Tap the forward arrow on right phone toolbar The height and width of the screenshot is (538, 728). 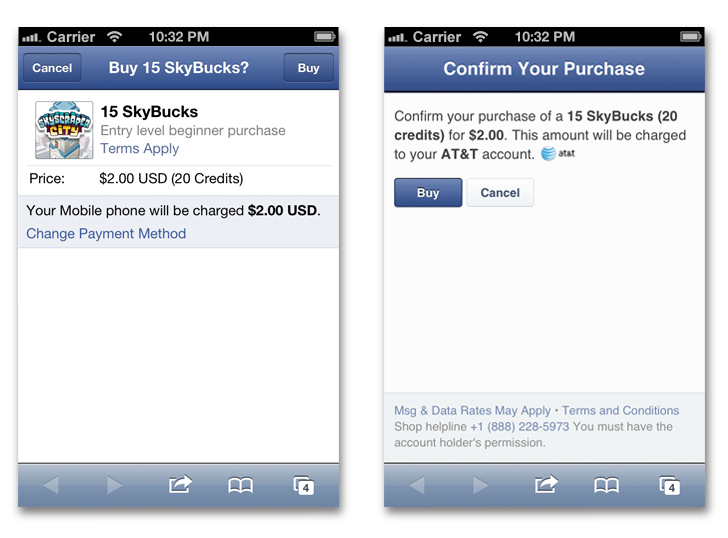coord(480,485)
